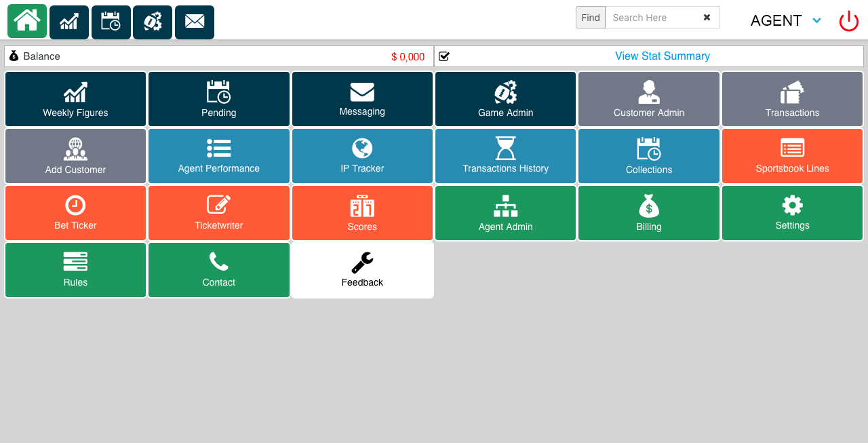Image resolution: width=868 pixels, height=443 pixels.
Task: Click the View Stat Summary link
Action: point(662,56)
